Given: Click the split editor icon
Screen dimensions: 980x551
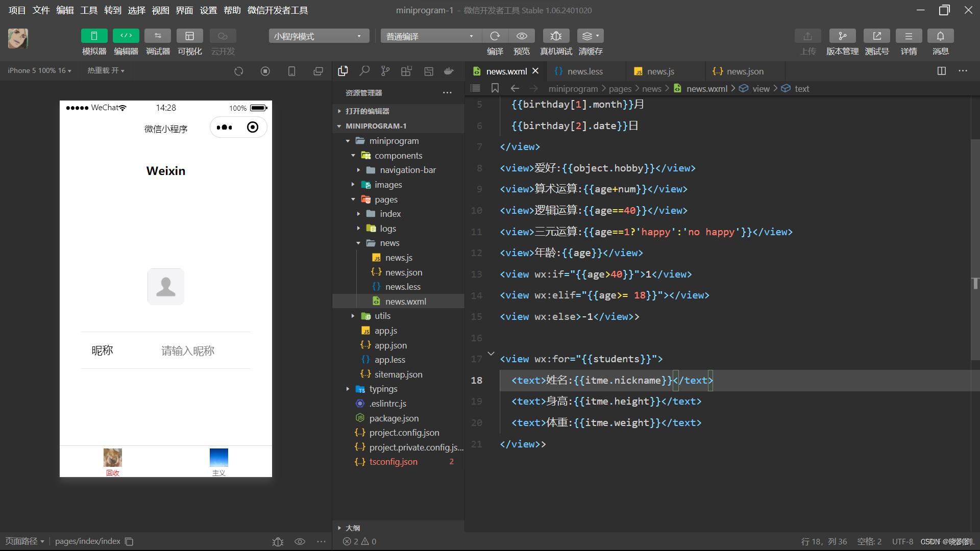Looking at the screenshot, I should point(941,71).
